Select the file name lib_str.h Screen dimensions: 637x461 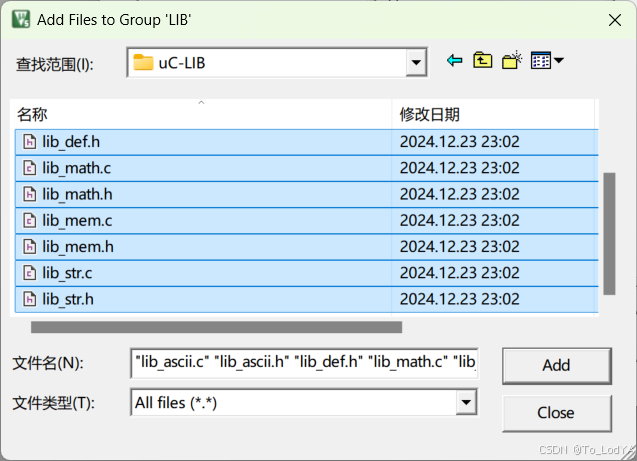(x=68, y=299)
